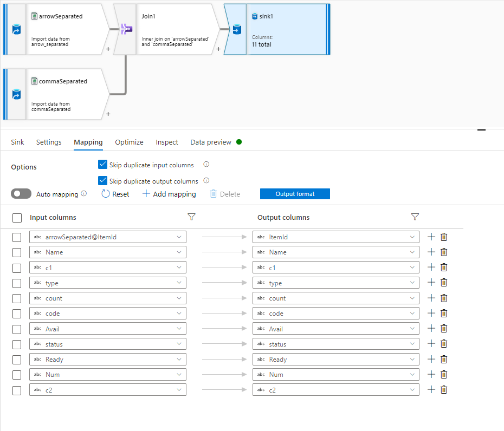Open the status output column dropdown
The height and width of the screenshot is (431, 504).
point(336,344)
